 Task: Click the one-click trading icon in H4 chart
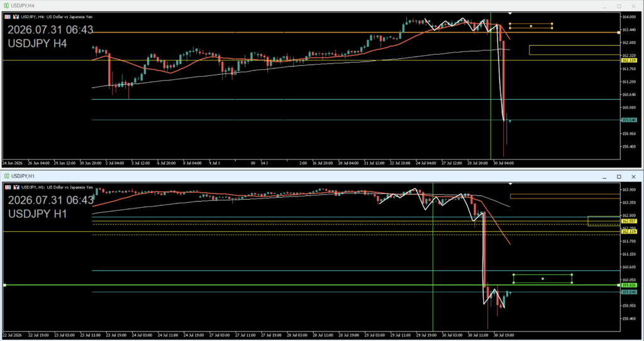pyautogui.click(x=16, y=17)
